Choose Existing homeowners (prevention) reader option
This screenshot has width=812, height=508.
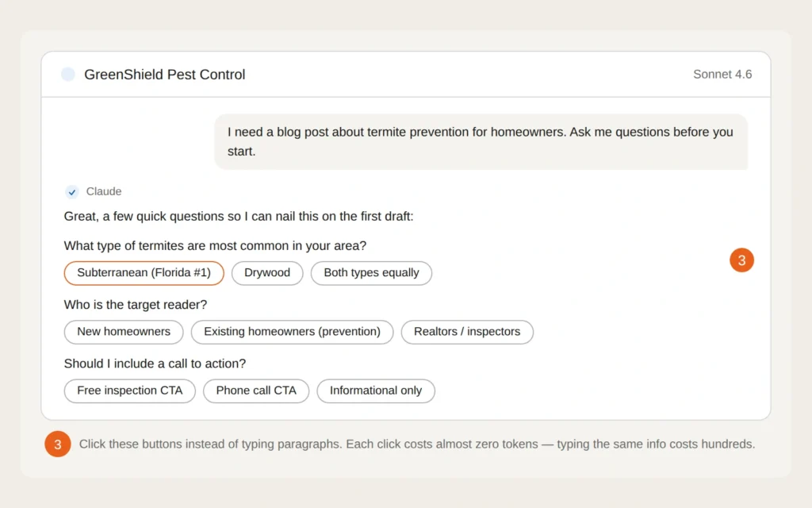[292, 332]
